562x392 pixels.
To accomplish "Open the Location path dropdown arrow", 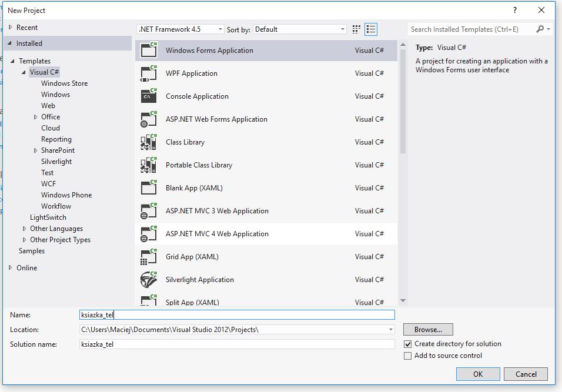I will point(391,330).
